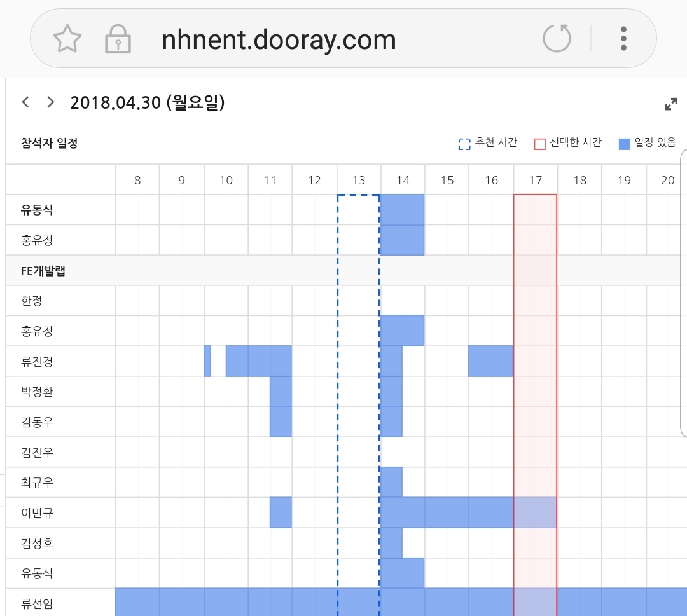Go to the previous day using left chevron
Image resolution: width=687 pixels, height=616 pixels.
25,102
